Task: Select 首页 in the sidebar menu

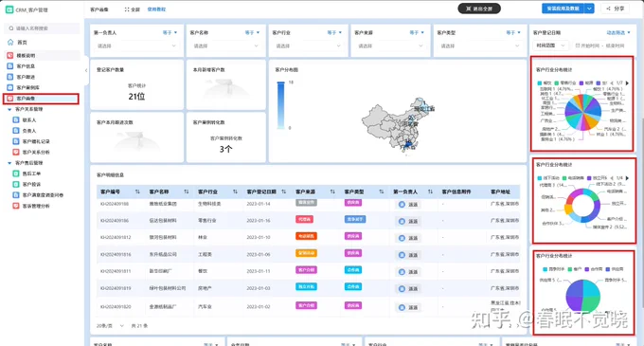Action: [x=41, y=42]
